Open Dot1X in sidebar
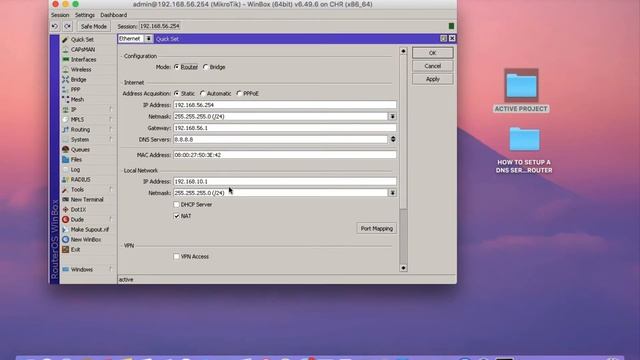The image size is (640, 360). 78,209
